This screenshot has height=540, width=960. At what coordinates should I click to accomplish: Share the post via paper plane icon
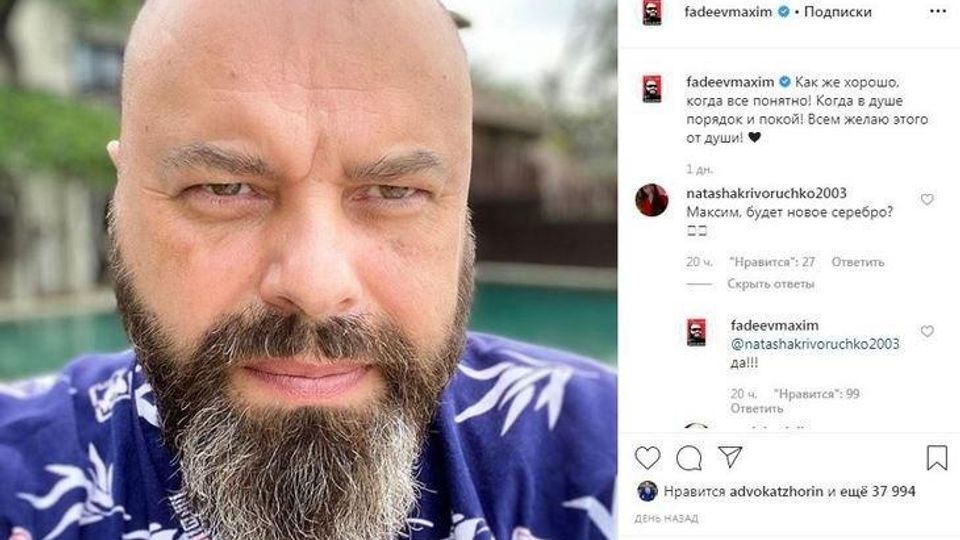730,457
